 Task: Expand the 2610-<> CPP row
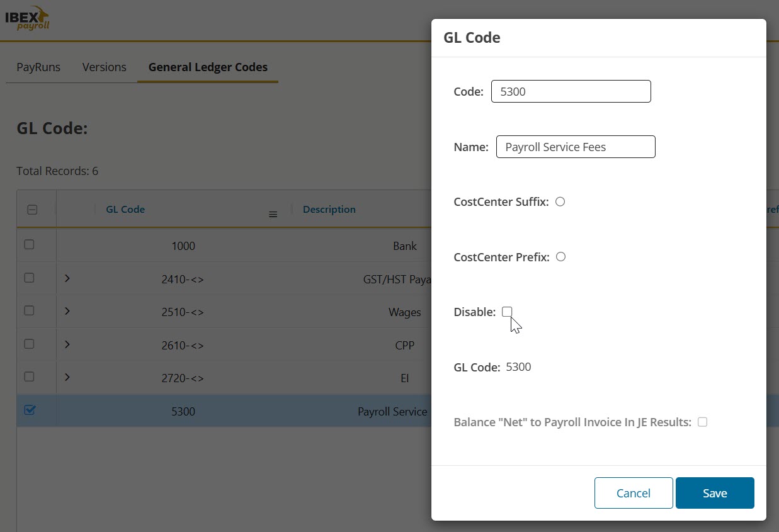[67, 344]
